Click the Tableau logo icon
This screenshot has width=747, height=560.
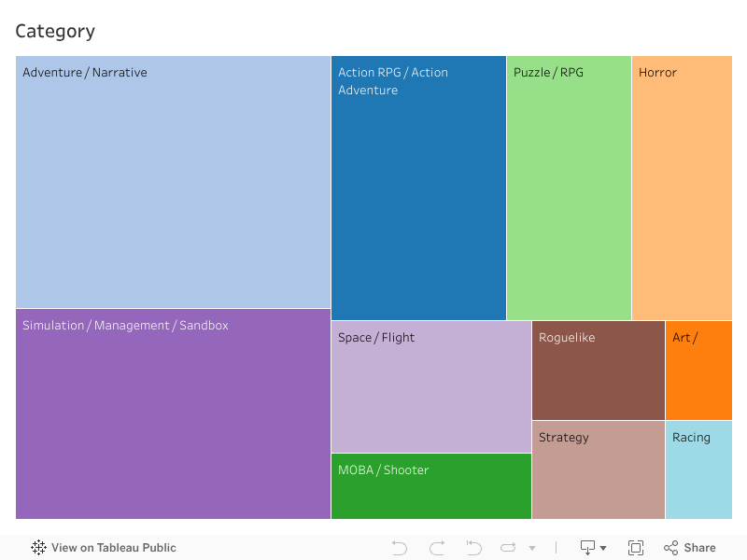click(38, 548)
